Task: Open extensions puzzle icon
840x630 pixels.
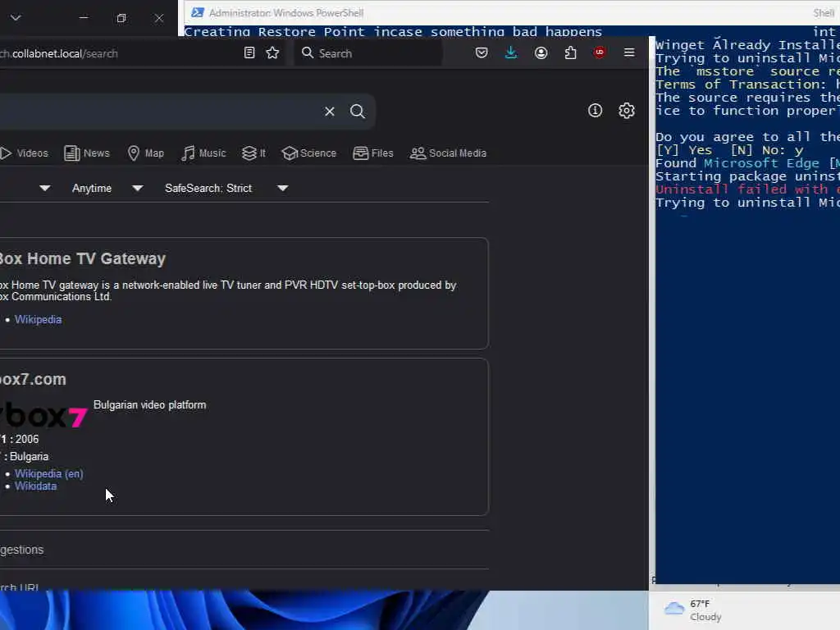Action: click(x=571, y=53)
